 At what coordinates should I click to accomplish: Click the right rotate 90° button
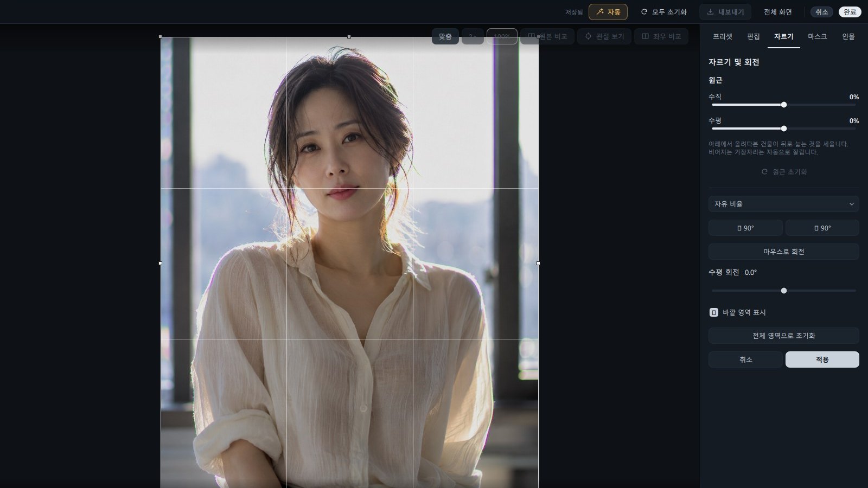(x=822, y=228)
